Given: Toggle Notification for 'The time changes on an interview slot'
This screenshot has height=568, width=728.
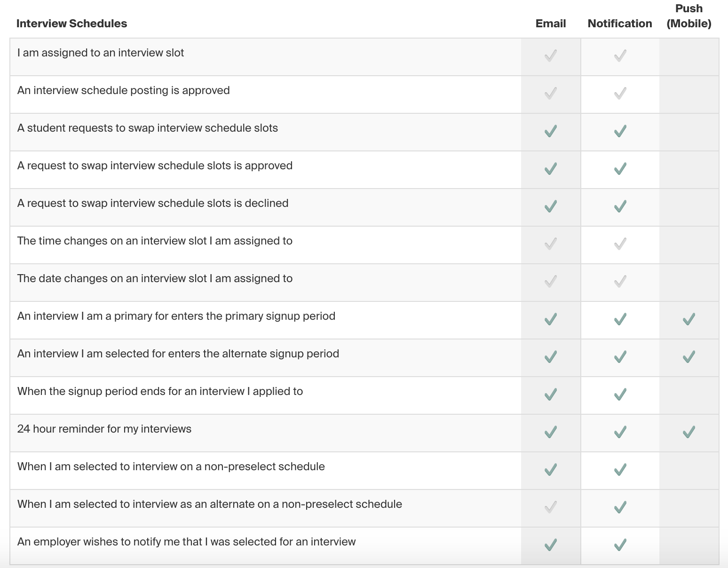Looking at the screenshot, I should tap(620, 244).
